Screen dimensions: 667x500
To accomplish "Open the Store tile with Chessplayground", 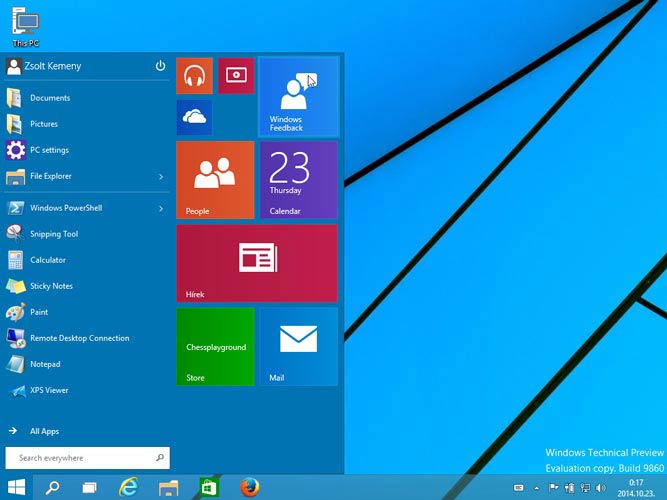I will 215,347.
